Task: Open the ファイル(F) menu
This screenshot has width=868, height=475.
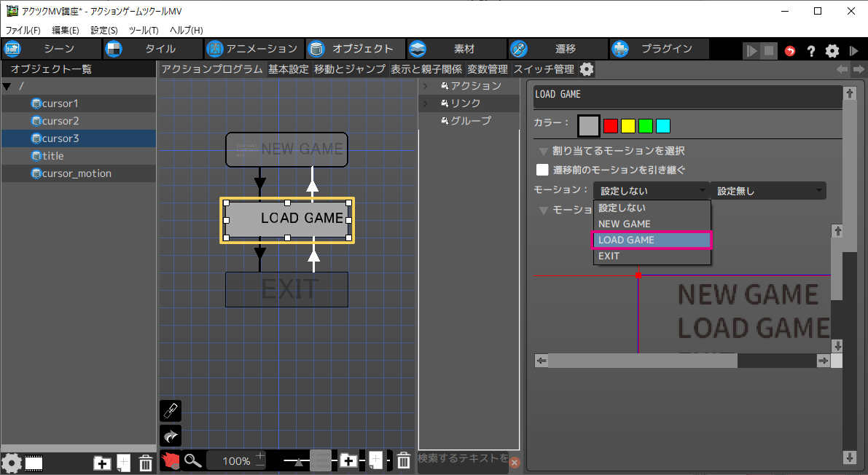Action: 23,30
